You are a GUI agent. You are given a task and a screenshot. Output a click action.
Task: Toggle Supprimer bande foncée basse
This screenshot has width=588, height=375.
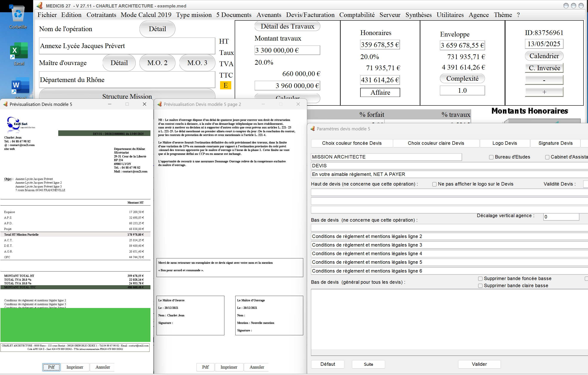(480, 279)
